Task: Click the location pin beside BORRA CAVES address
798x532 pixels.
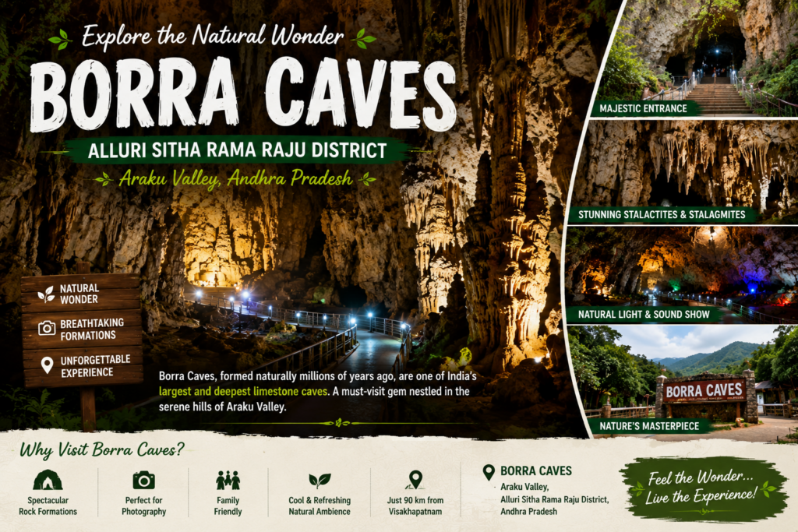Action: [489, 472]
